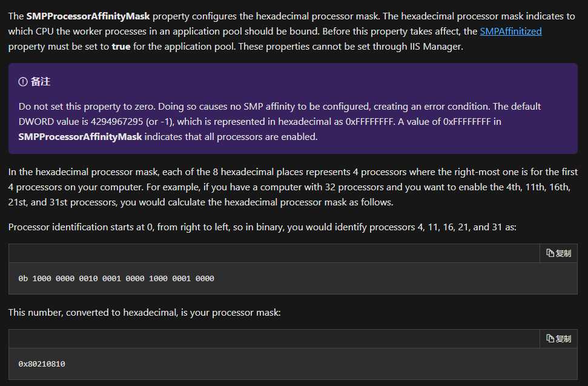This screenshot has width=588, height=386.
Task: Click the phrase all processors are enabled
Action: click(x=260, y=136)
